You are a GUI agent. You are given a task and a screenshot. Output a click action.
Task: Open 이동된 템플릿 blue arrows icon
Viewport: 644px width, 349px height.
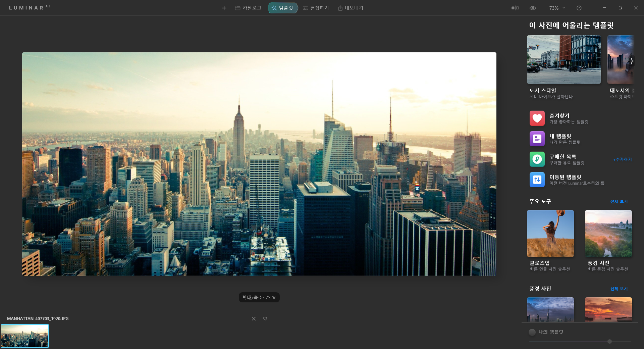point(537,180)
